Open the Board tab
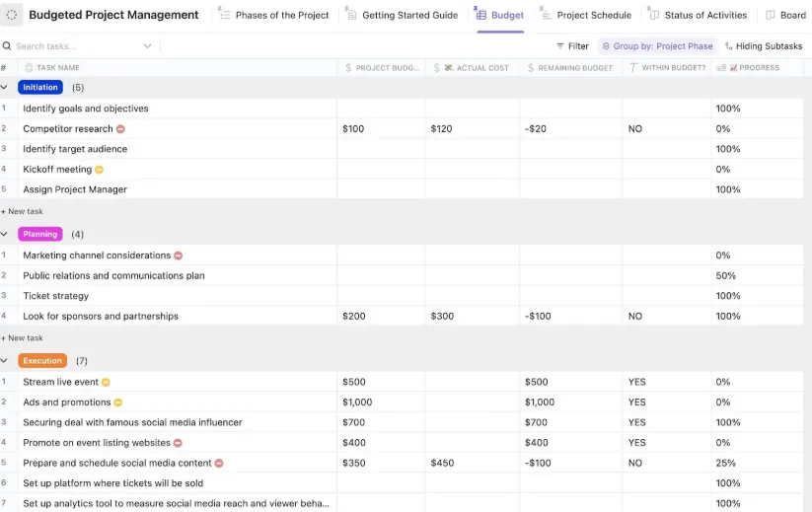Screen dimensions: 812x512 pos(786,15)
